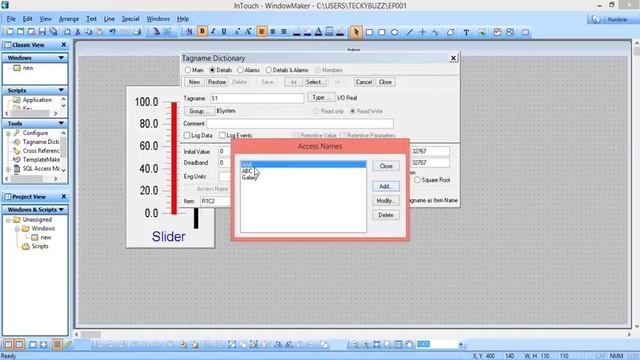Select the polyline tool

pos(436,32)
